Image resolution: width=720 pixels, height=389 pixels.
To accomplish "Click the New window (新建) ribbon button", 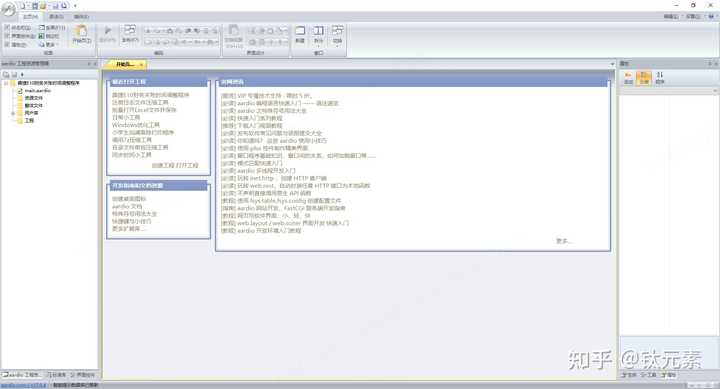I will coord(300,34).
